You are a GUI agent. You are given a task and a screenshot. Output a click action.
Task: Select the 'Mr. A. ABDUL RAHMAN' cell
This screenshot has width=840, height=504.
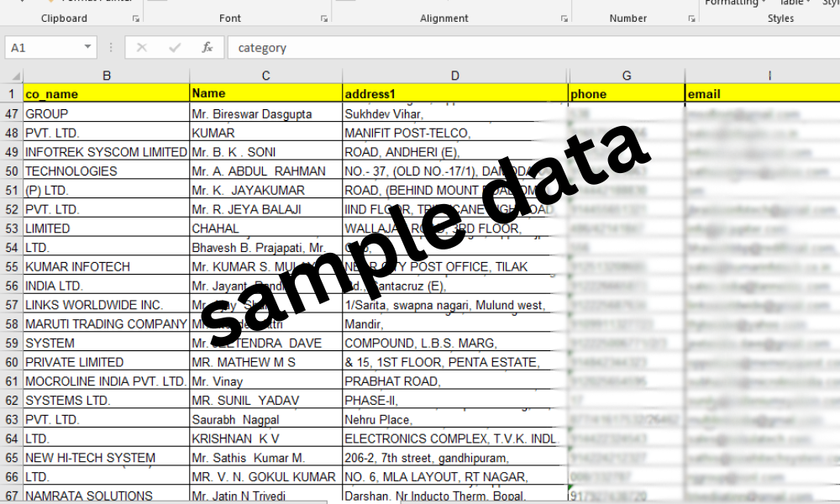pyautogui.click(x=266, y=171)
